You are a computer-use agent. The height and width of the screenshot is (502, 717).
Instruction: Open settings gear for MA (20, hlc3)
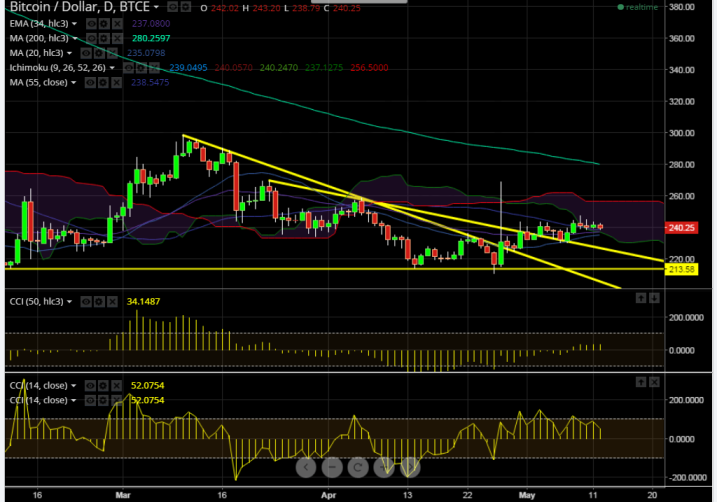point(99,53)
